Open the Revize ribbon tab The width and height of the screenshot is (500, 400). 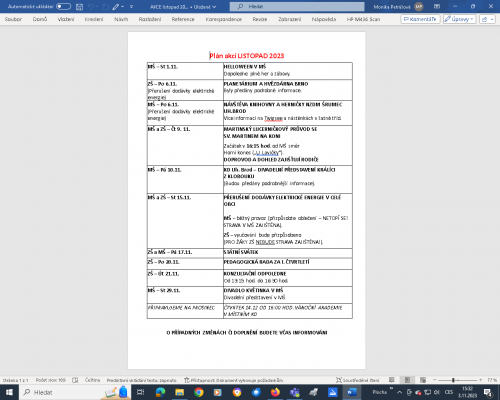(260, 19)
